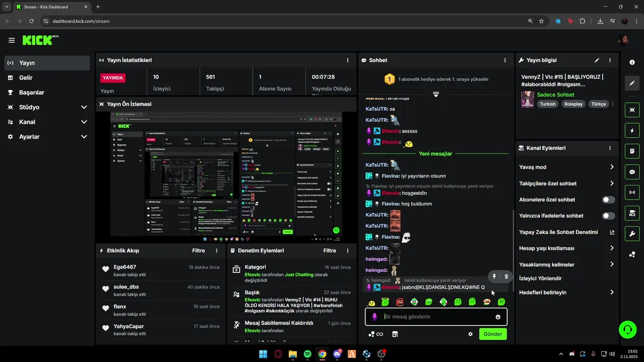Open Yasaklanmış kelimeler settings

pyautogui.click(x=567, y=264)
